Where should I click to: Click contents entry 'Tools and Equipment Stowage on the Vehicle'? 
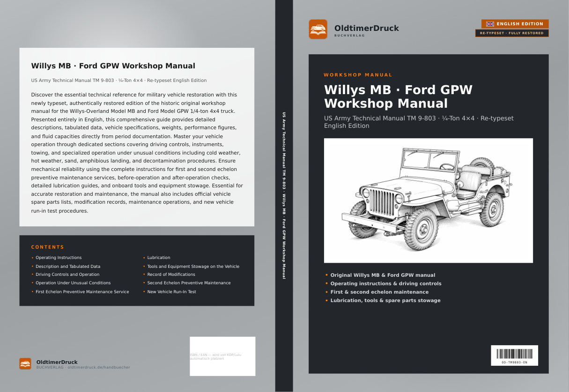(x=193, y=266)
